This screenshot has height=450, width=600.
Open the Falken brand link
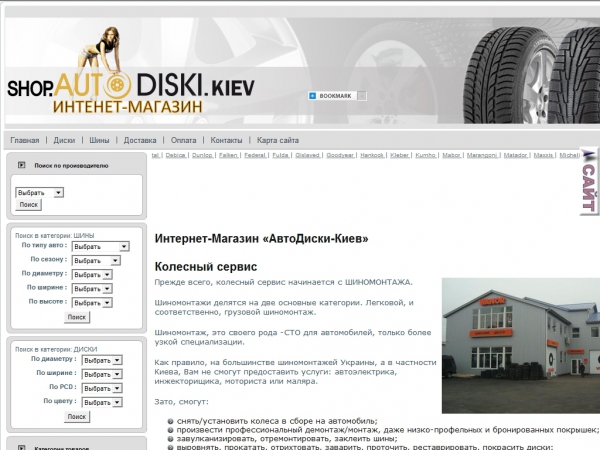pos(228,155)
